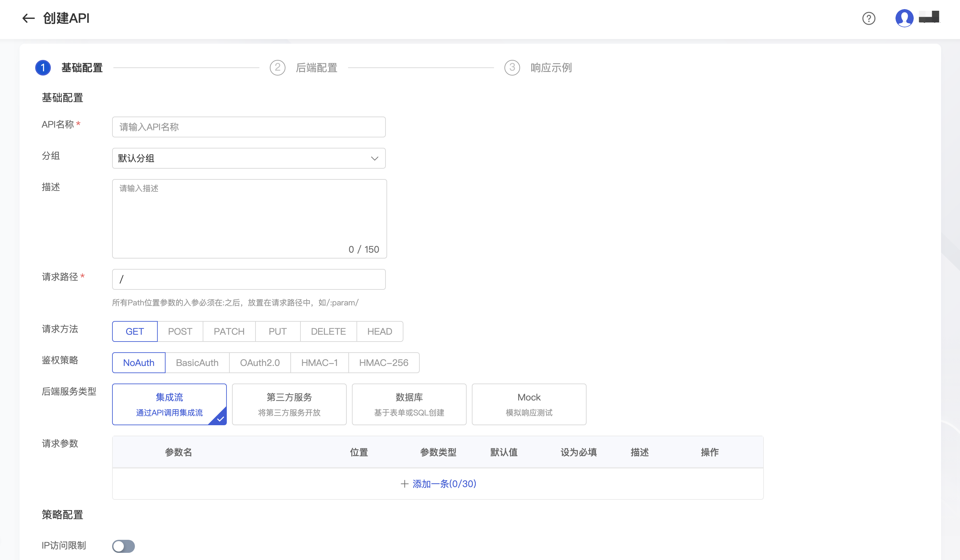Click step 1 circle 基础配置
Viewport: 960px width, 560px height.
click(x=43, y=68)
